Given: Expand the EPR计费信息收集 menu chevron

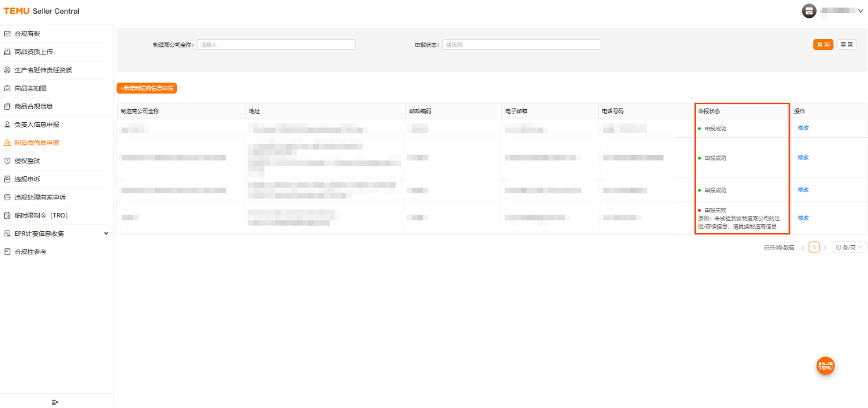Looking at the screenshot, I should coord(106,233).
